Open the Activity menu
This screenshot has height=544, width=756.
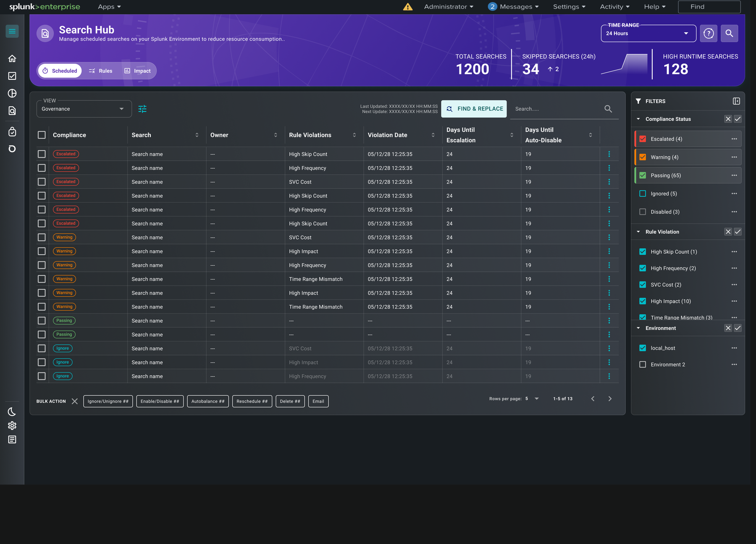point(614,7)
